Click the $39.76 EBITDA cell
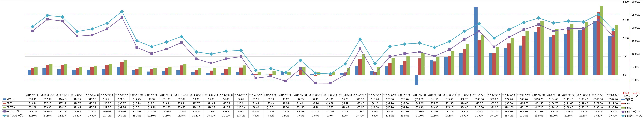This screenshot has width=644, height=118. 122,107
